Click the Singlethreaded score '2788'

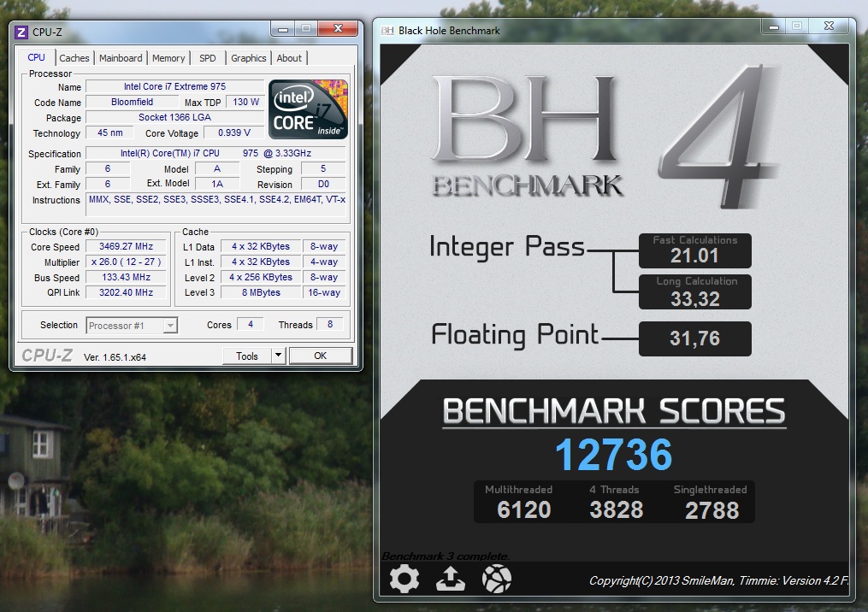pos(712,510)
